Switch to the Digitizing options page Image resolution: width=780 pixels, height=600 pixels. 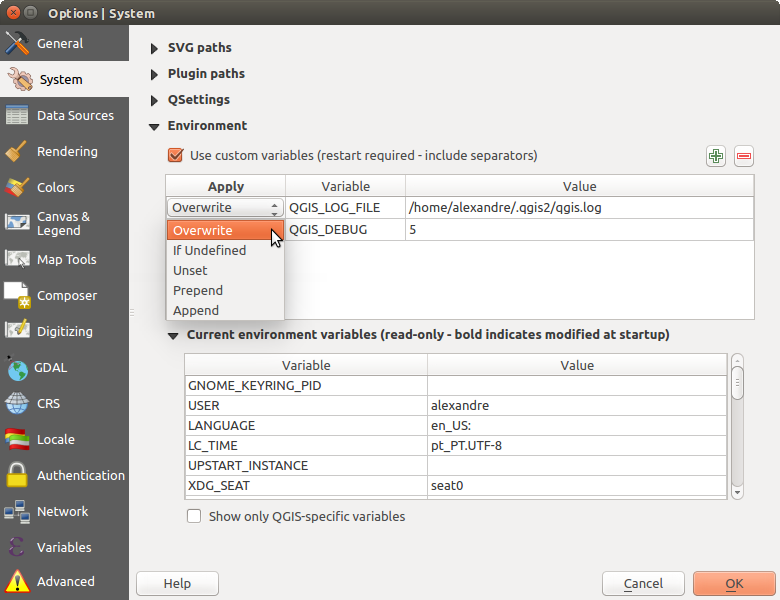click(64, 331)
